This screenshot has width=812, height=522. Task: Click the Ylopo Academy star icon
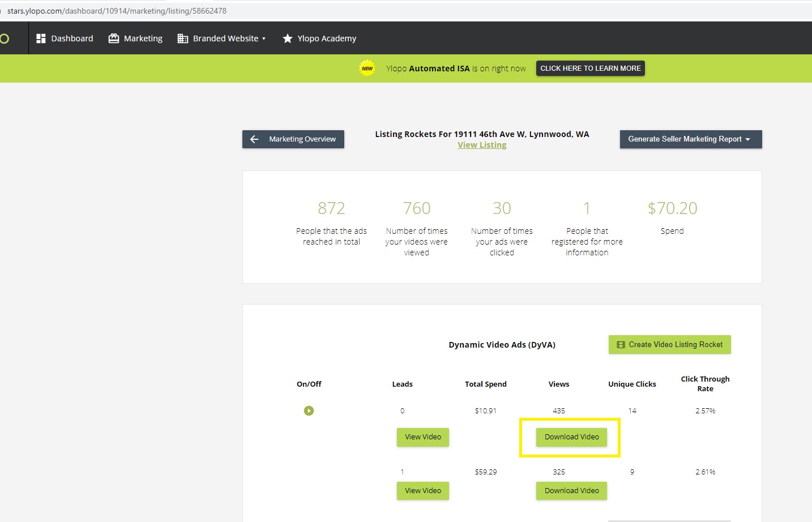tap(288, 38)
